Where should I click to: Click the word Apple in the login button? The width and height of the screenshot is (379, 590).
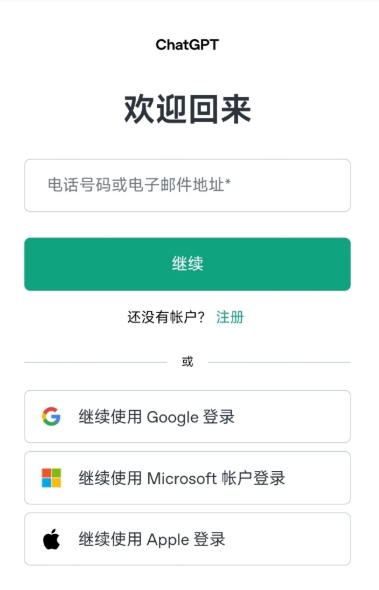point(168,540)
